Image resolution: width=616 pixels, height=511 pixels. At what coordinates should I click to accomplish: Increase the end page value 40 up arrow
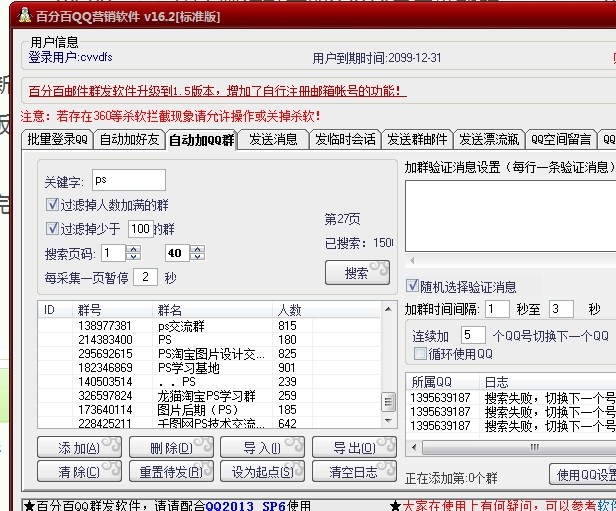tap(198, 249)
